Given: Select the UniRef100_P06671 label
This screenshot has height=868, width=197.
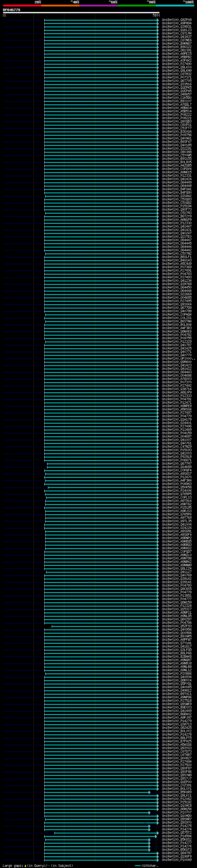Looking at the screenshot, I should 176,460.
